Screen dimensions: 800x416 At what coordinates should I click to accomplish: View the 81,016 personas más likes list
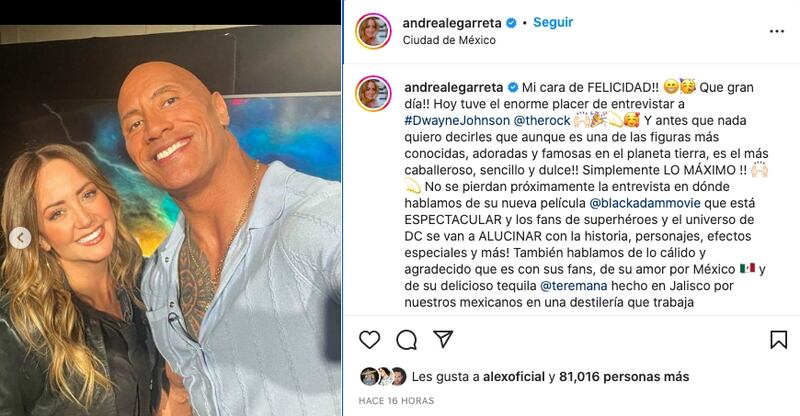click(624, 377)
